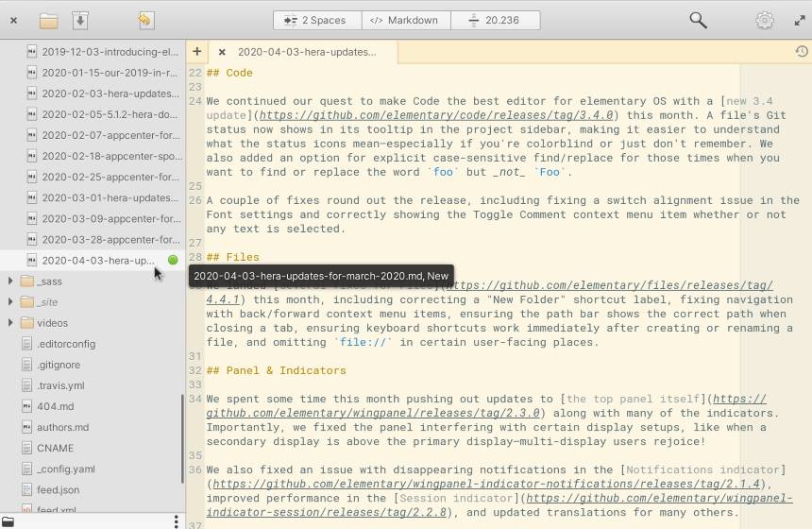Click the Open file folder icon in toolbar
The width and height of the screenshot is (812, 529).
coord(48,20)
